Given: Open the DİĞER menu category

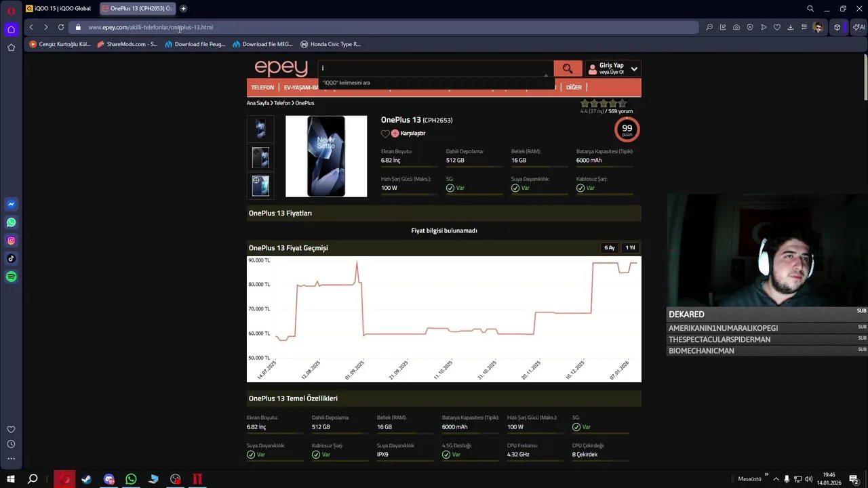Looking at the screenshot, I should click(x=574, y=87).
